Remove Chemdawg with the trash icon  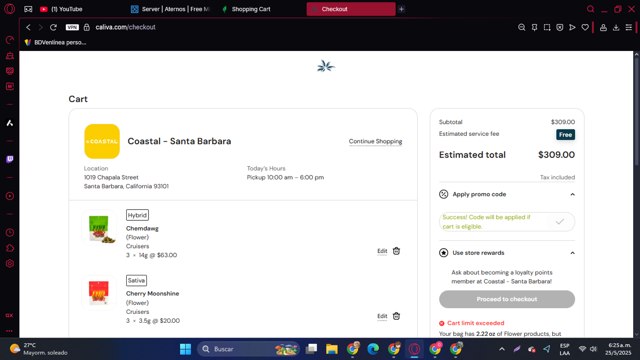click(396, 251)
